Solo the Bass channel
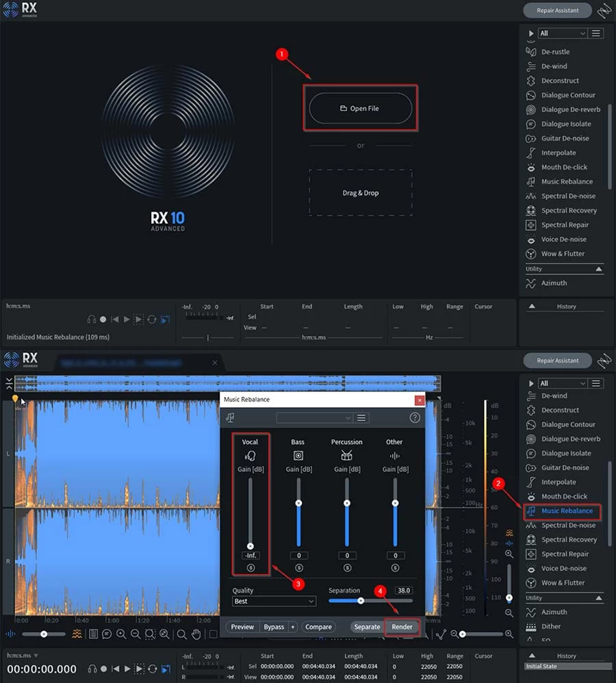The width and height of the screenshot is (616, 683). click(x=298, y=568)
